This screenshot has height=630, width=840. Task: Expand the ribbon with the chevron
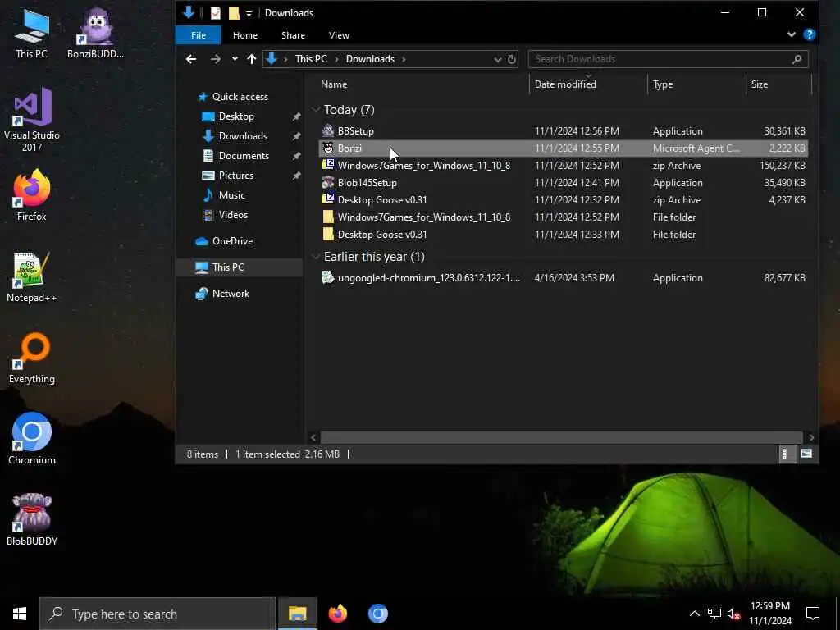point(792,34)
